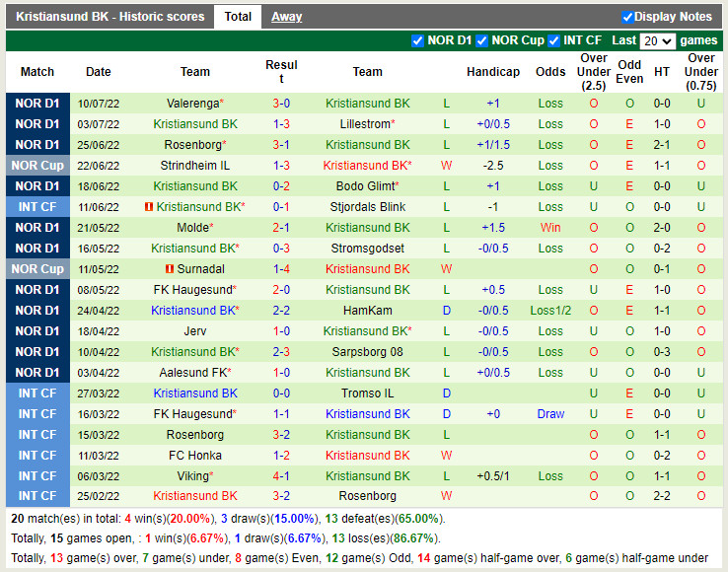Uncheck the NOR Cup filter checkbox
This screenshot has width=728, height=572.
point(481,40)
